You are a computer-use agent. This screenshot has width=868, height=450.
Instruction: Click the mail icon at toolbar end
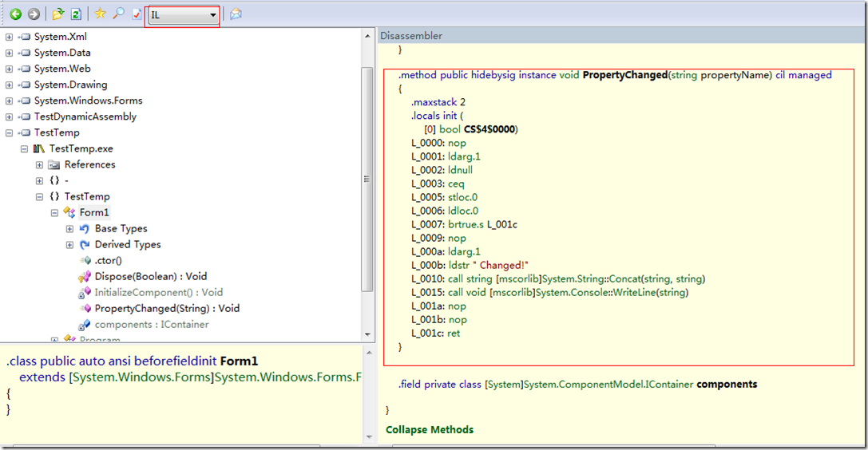tap(236, 14)
